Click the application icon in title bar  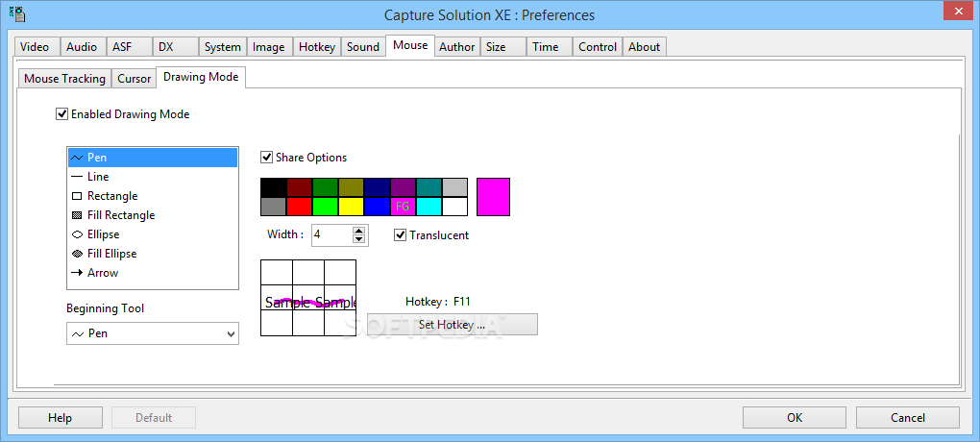[x=18, y=13]
